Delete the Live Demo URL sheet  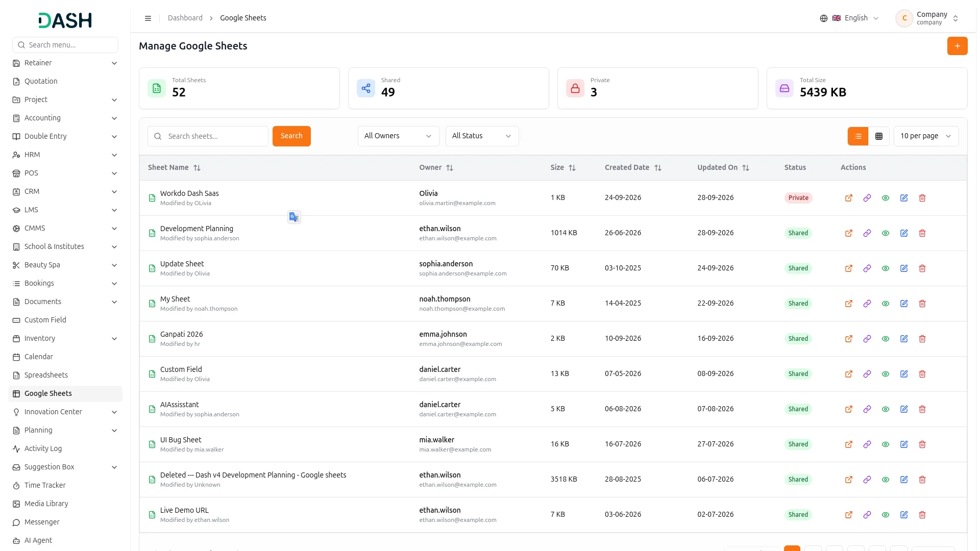922,515
